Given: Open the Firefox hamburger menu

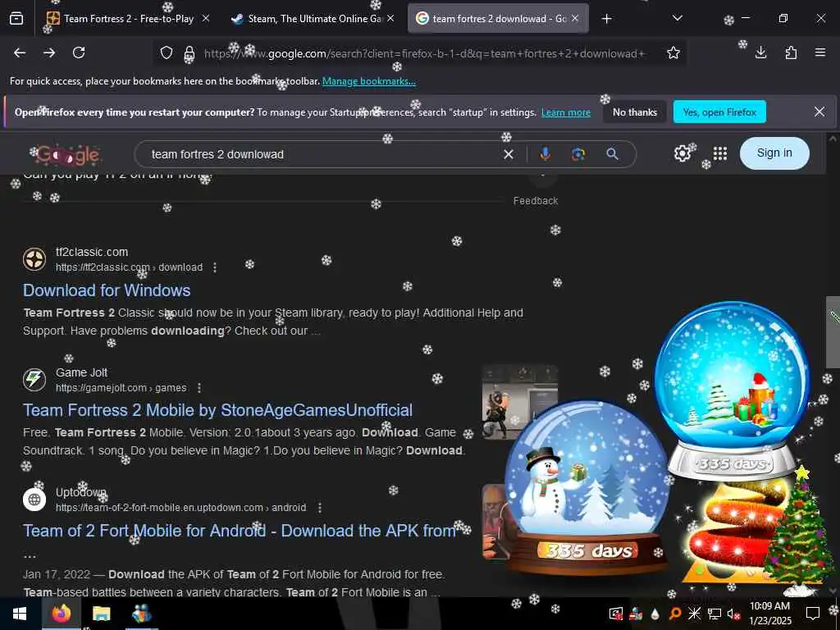Looking at the screenshot, I should point(820,52).
